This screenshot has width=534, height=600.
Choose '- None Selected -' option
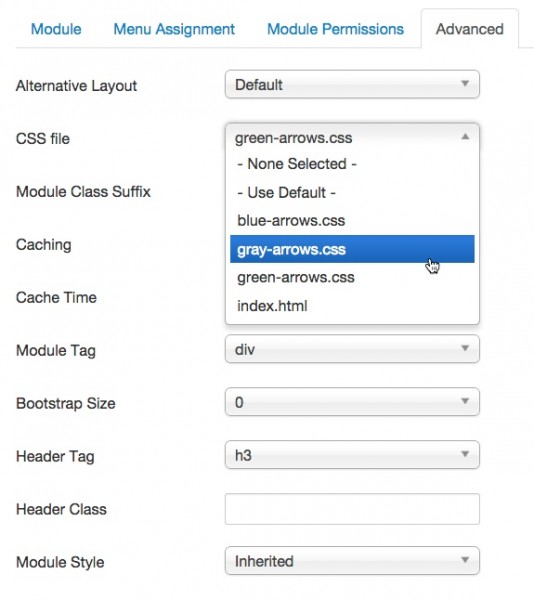click(x=352, y=164)
